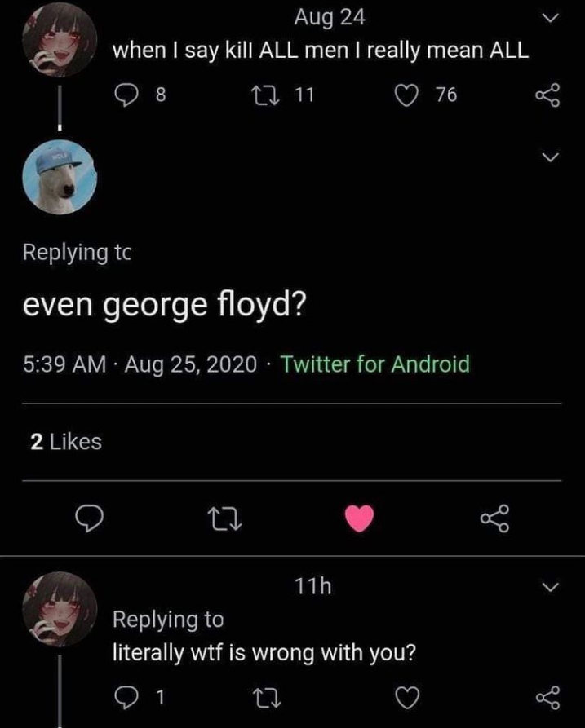The width and height of the screenshot is (585, 728).
Task: View the 2 Likes list
Action: click(66, 442)
